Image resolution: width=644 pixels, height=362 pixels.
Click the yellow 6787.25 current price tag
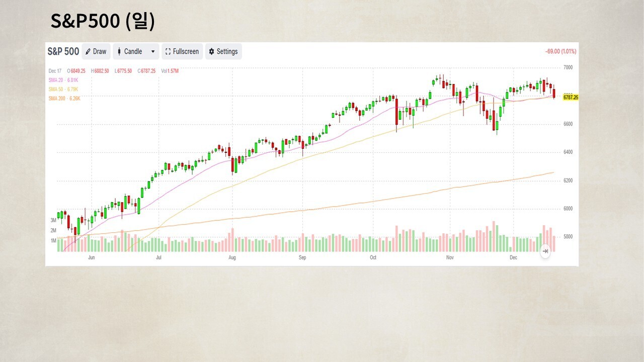pos(570,98)
